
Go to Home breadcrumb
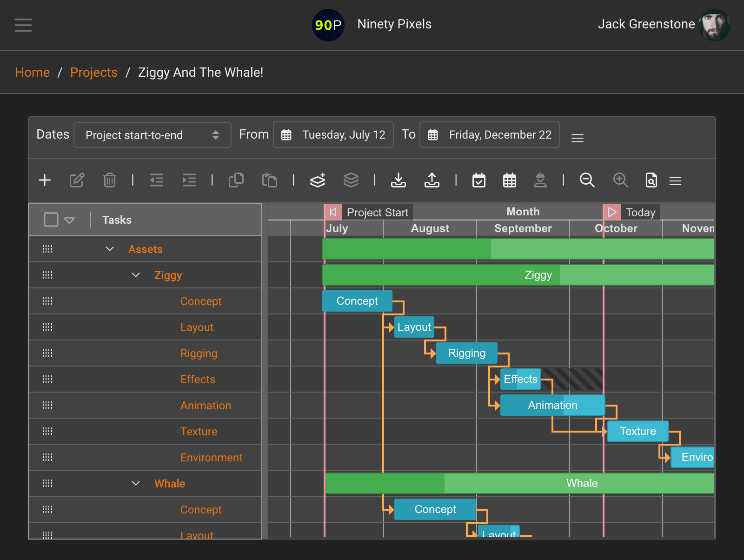click(x=33, y=73)
